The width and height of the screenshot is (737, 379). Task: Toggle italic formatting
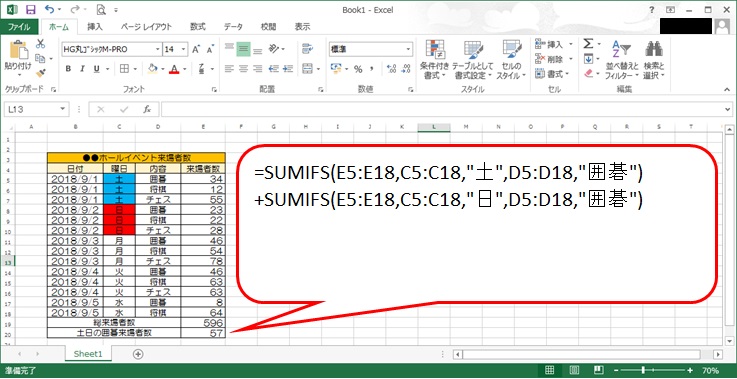click(82, 69)
